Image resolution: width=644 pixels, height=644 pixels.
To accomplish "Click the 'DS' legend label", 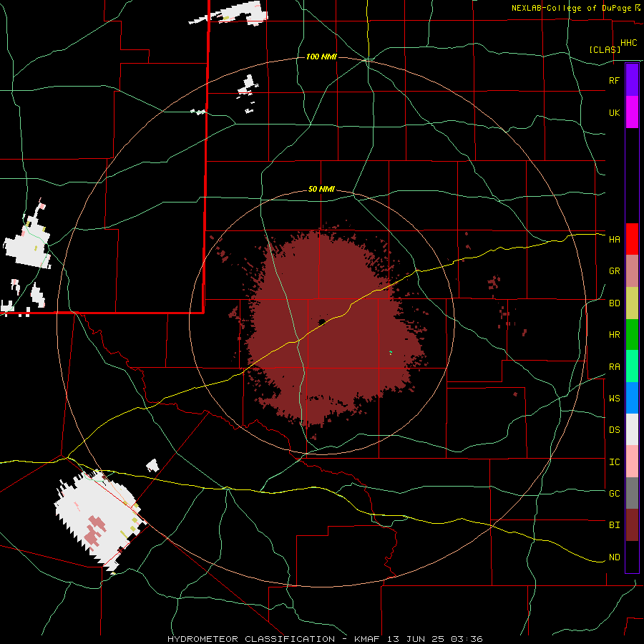I will tap(614, 429).
